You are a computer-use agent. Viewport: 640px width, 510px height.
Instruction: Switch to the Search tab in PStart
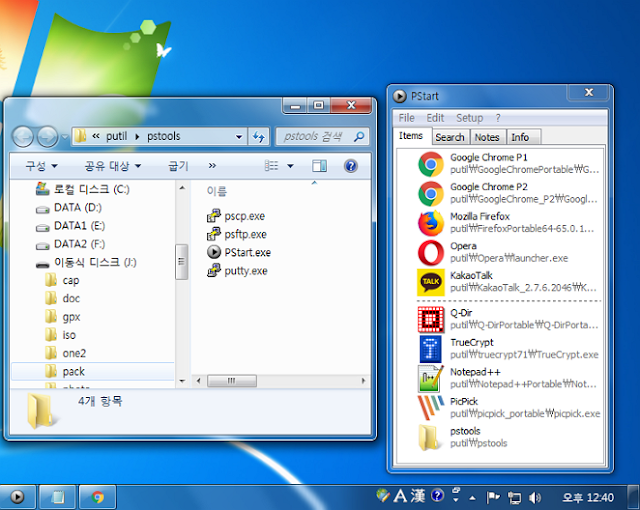tap(450, 137)
